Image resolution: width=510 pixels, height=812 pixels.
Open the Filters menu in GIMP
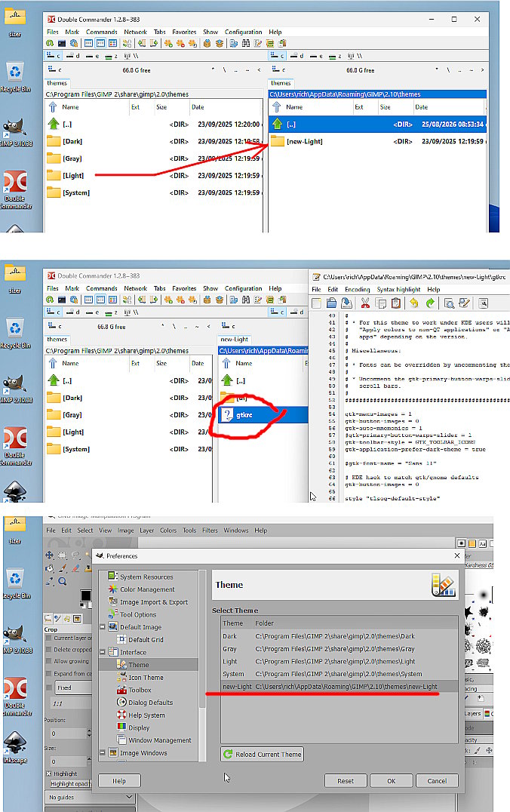210,531
